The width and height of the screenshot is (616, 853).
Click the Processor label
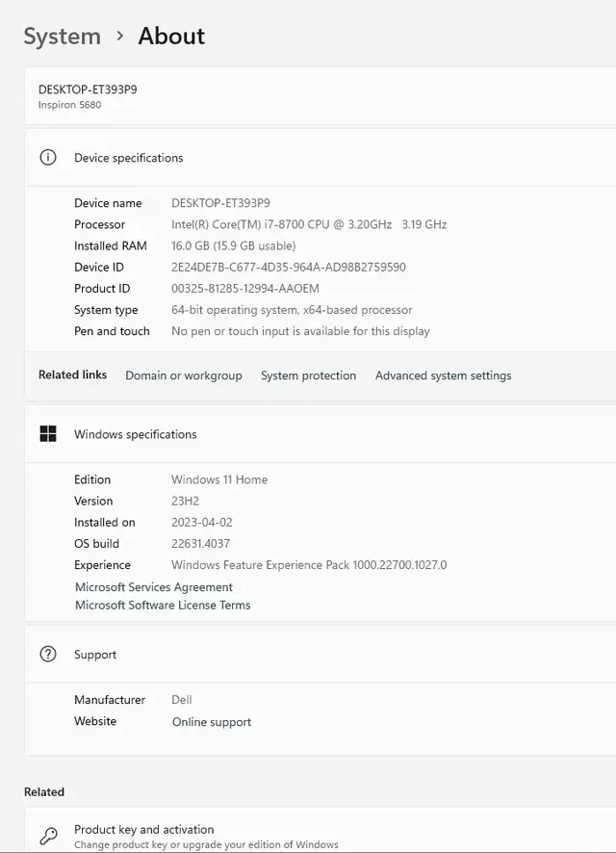click(x=99, y=224)
